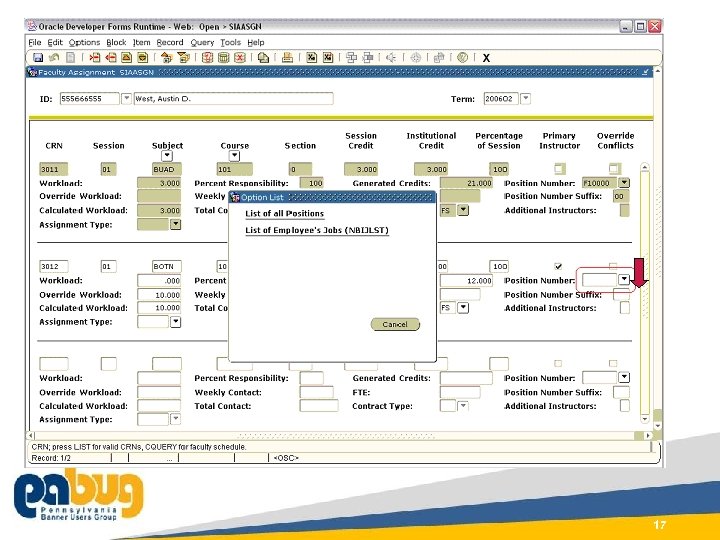This screenshot has height=540, width=720.
Task: Click the Enter Query toolbar icon
Action: pyautogui.click(x=208, y=57)
